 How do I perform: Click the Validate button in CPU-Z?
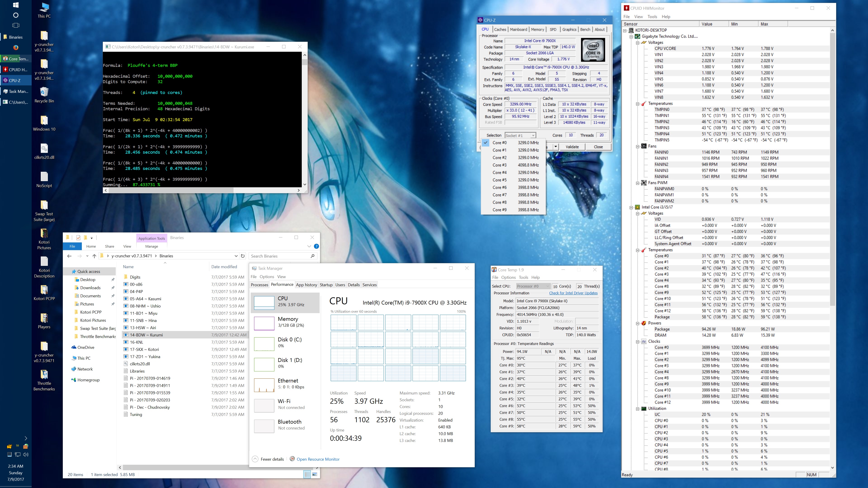tap(572, 147)
